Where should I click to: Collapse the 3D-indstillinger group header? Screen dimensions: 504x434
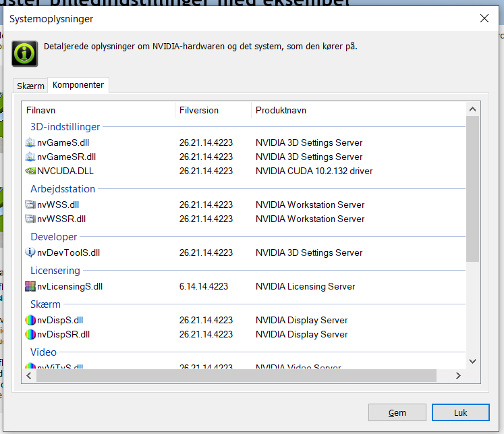[x=65, y=127]
